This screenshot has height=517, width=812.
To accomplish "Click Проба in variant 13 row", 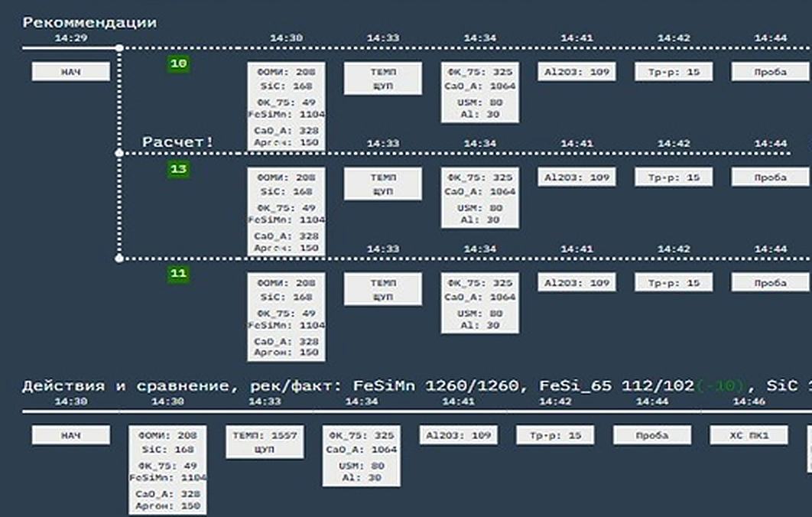I will [771, 177].
